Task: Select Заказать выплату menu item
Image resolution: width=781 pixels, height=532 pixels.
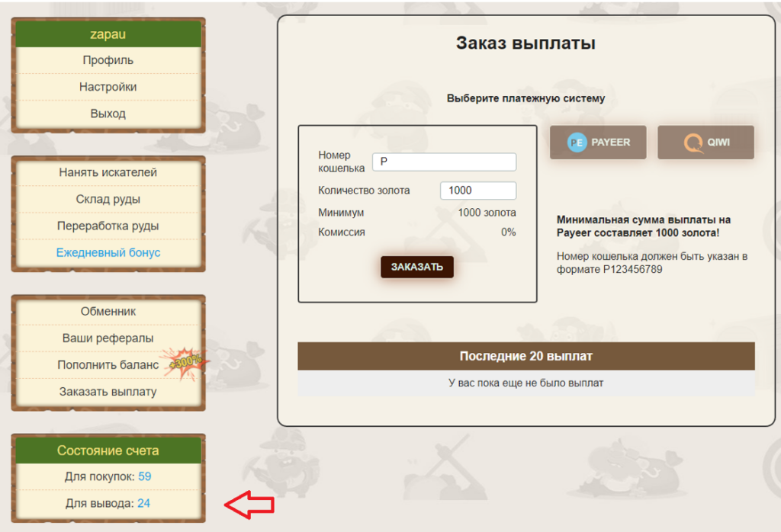Action: click(x=108, y=392)
